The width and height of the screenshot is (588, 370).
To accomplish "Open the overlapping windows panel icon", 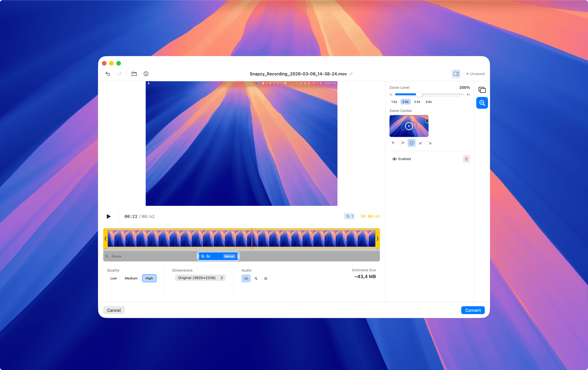I will [482, 90].
